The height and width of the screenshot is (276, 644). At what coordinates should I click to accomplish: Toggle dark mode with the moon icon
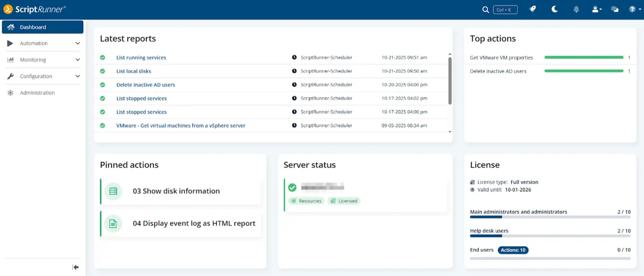554,9
